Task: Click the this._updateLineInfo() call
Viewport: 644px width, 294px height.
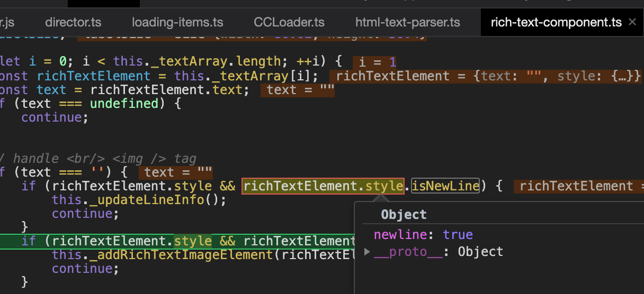Action: pos(139,200)
